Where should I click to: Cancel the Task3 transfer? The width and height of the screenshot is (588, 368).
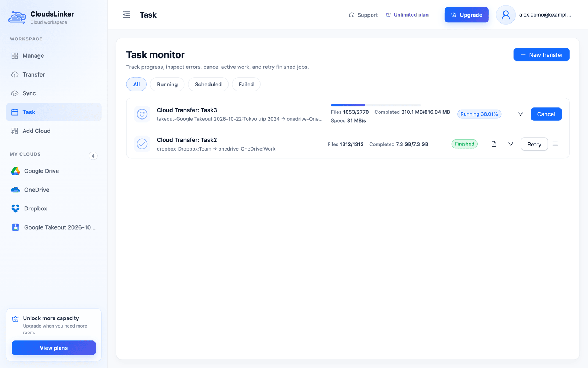pos(546,114)
